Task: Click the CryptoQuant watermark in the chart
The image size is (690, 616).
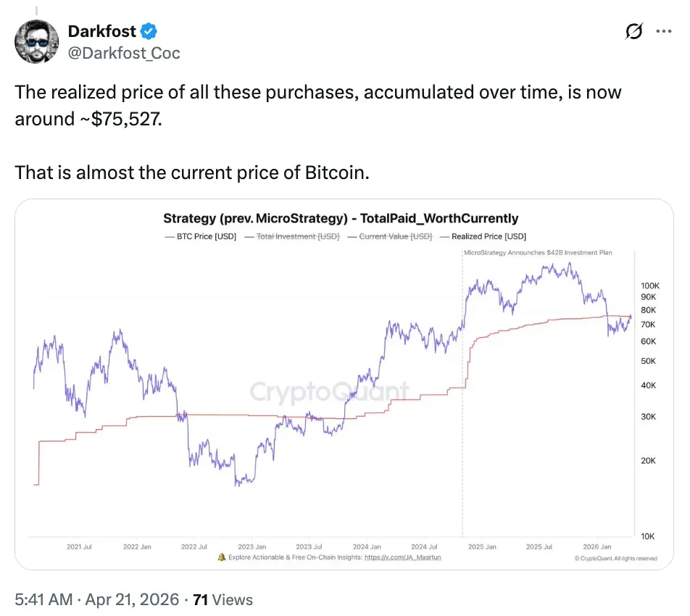Action: (329, 393)
